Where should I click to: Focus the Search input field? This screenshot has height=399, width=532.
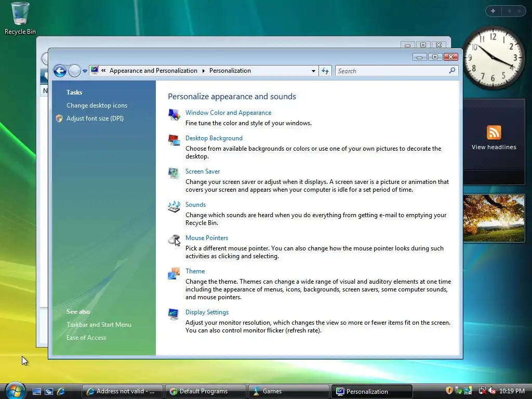[396, 71]
